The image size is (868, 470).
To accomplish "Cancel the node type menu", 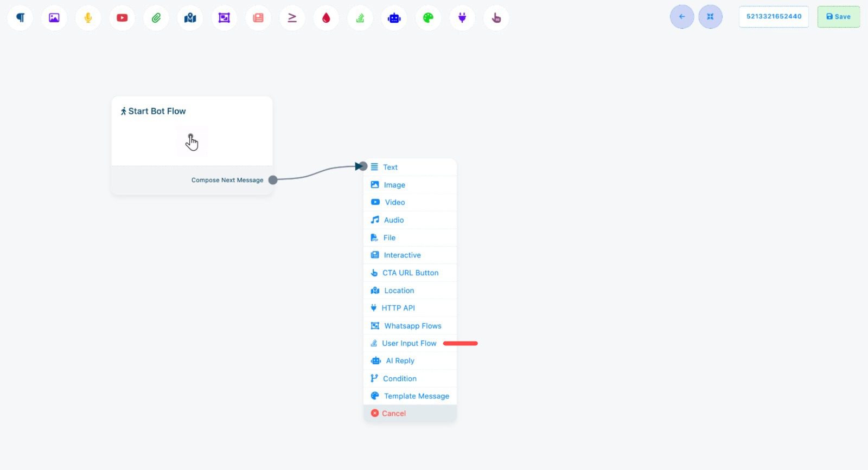I will (x=393, y=414).
